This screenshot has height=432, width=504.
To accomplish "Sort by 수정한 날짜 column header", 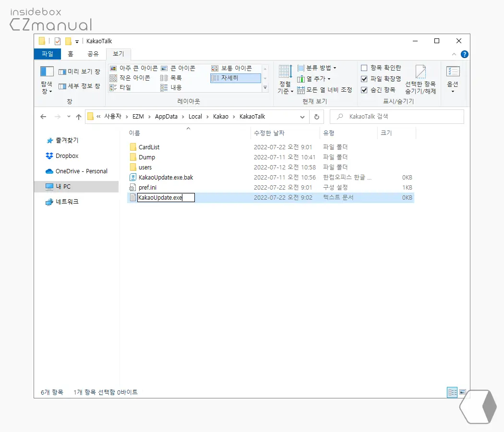I will [286, 133].
